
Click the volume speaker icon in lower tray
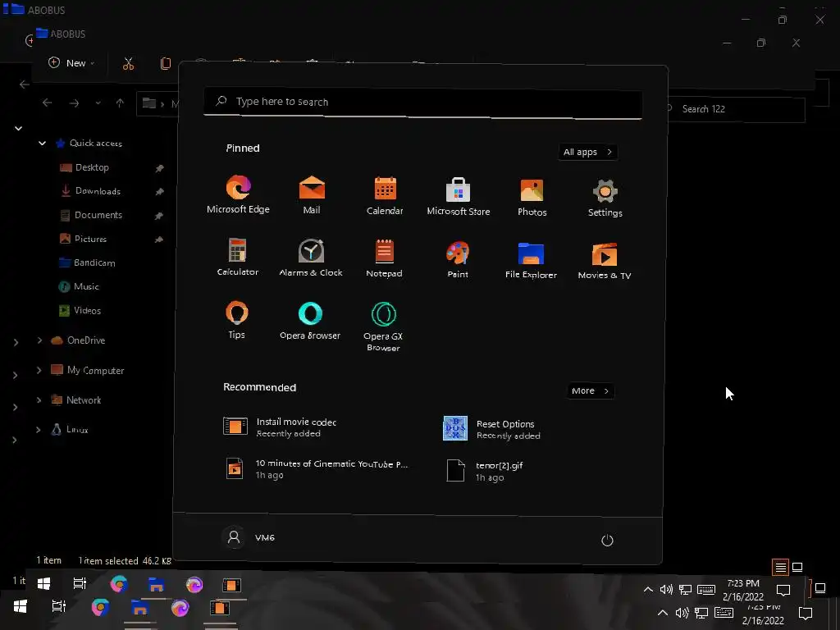682,613
